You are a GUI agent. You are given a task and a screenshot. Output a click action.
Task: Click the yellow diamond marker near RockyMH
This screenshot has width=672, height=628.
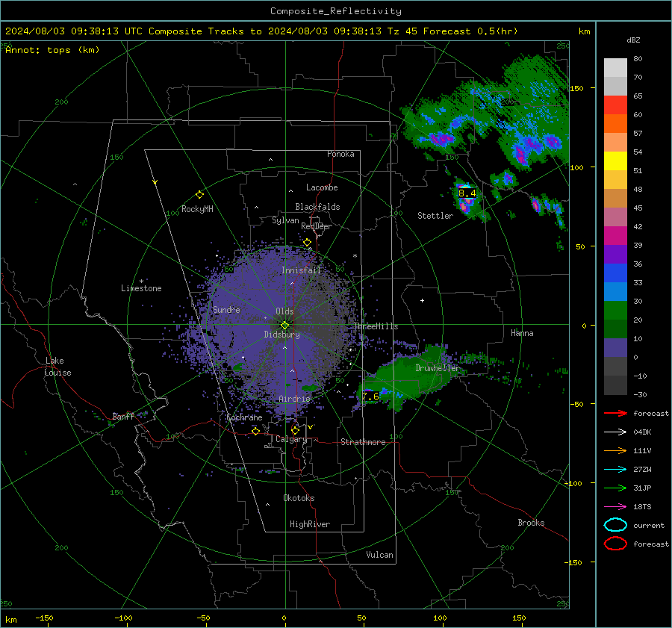(199, 195)
